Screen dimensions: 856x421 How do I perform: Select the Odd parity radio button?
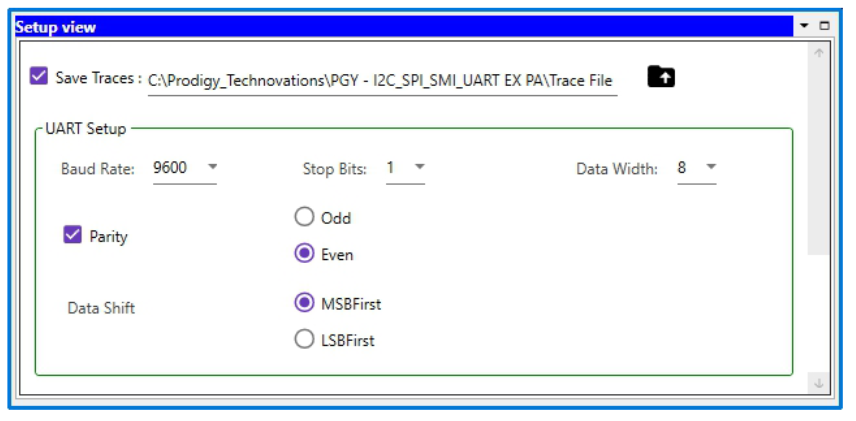(x=304, y=217)
